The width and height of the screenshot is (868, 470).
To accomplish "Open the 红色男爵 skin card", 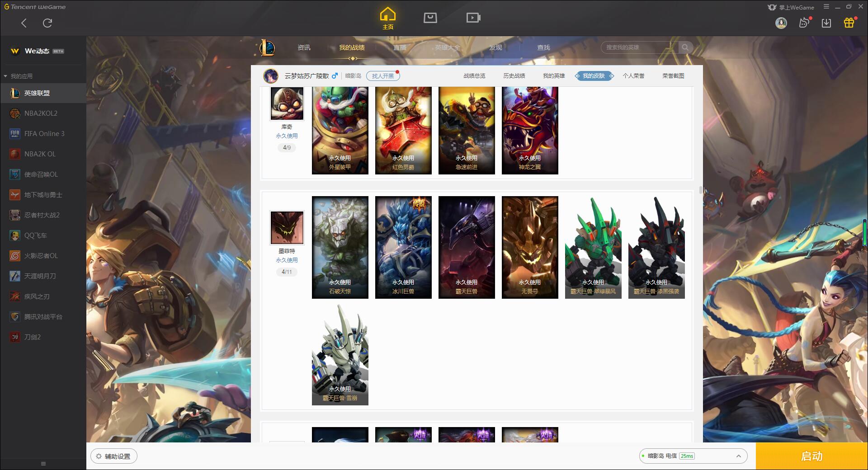I will [403, 131].
